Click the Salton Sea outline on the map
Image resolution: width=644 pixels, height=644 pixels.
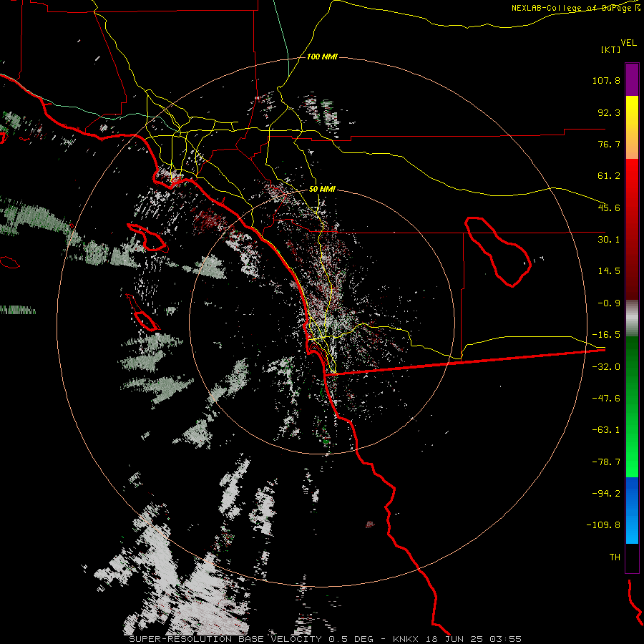pyautogui.click(x=498, y=251)
